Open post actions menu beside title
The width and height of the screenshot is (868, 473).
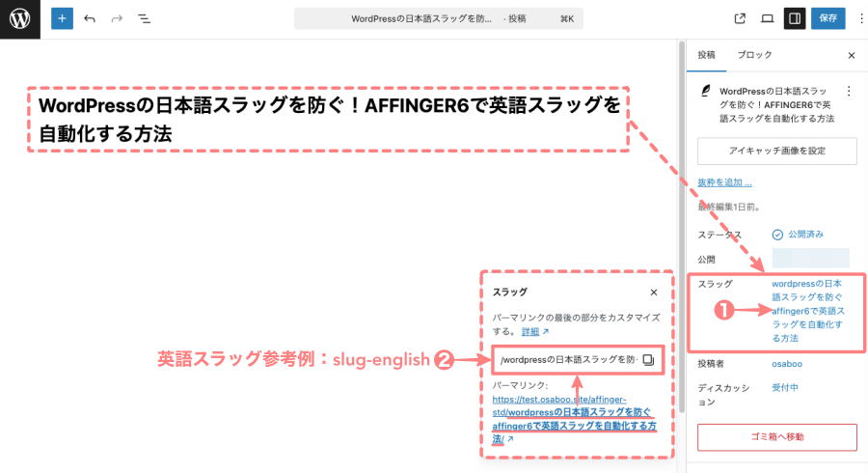tap(849, 91)
